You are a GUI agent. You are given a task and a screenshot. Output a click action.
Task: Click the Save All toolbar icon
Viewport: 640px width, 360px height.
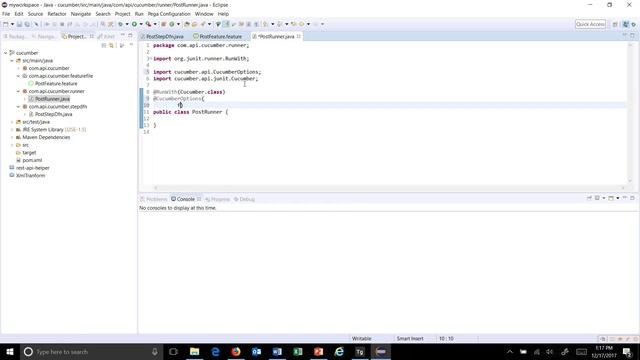27,24
